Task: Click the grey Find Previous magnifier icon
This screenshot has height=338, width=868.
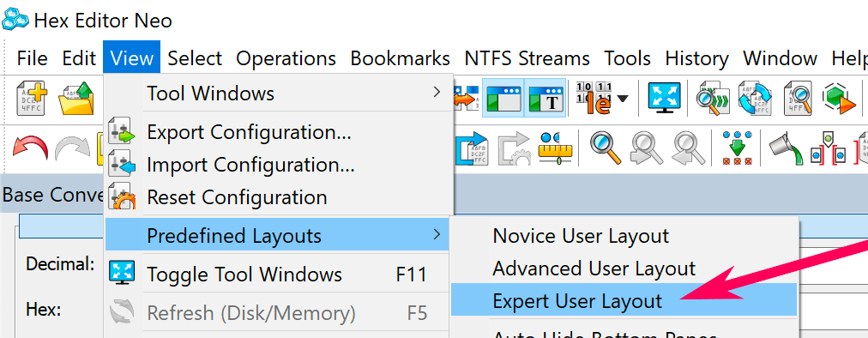Action: tap(689, 148)
